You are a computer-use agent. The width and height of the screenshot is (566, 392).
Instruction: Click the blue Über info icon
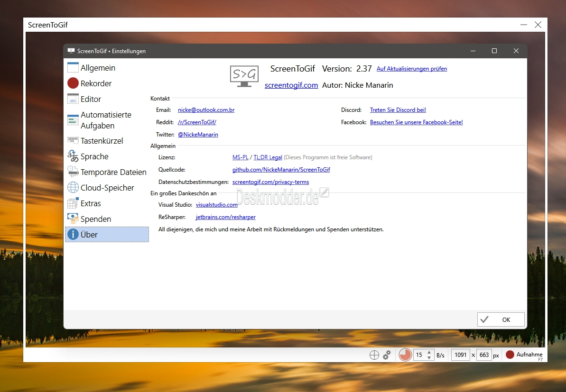pyautogui.click(x=73, y=235)
